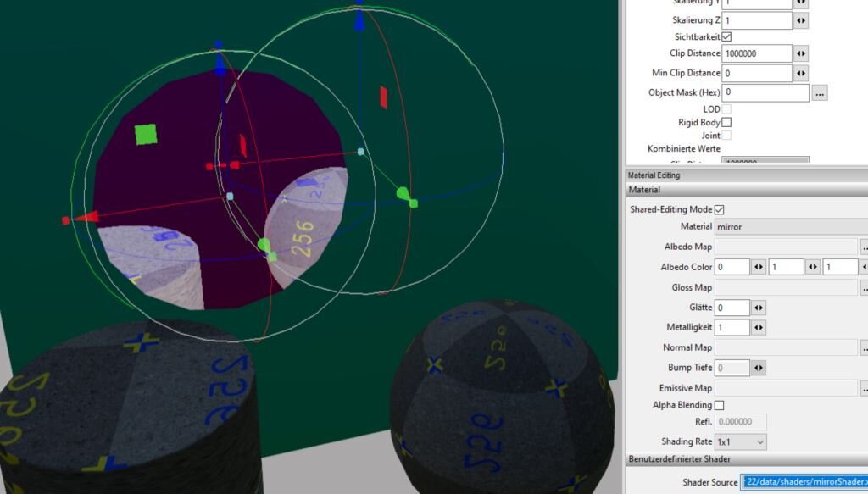This screenshot has width=868, height=494.
Task: Enable Alpha Blending checkbox
Action: 720,405
